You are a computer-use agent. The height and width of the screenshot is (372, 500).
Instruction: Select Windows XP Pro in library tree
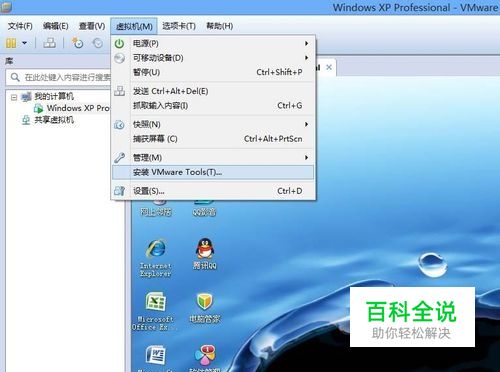tap(78, 108)
